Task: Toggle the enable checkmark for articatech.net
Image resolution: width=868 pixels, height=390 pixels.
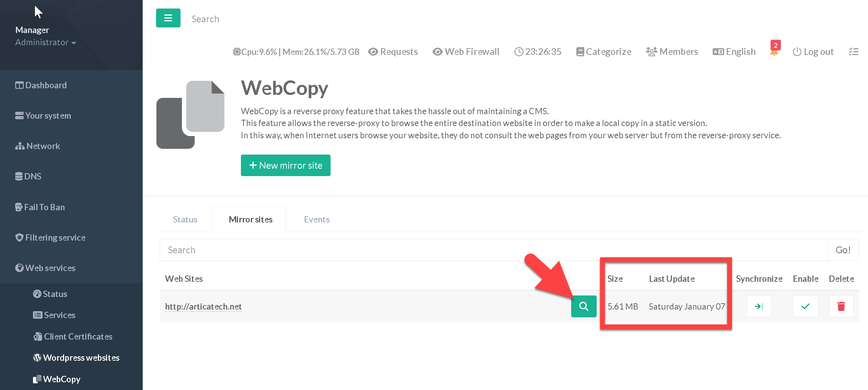Action: coord(805,306)
